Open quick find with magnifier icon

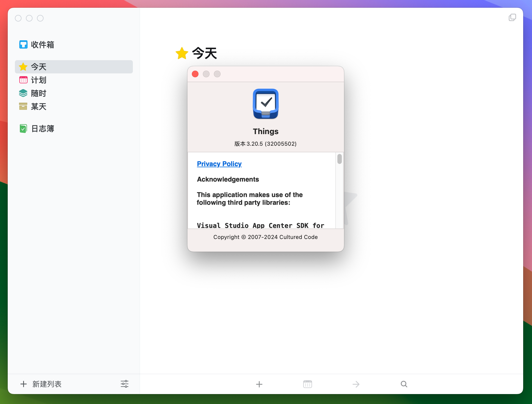pos(404,384)
